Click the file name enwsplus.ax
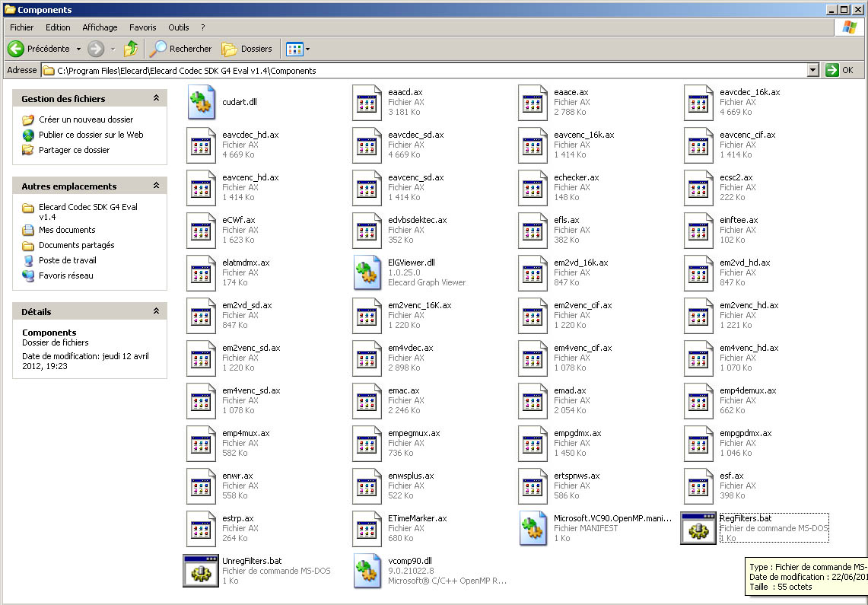The image size is (868, 605). point(411,476)
